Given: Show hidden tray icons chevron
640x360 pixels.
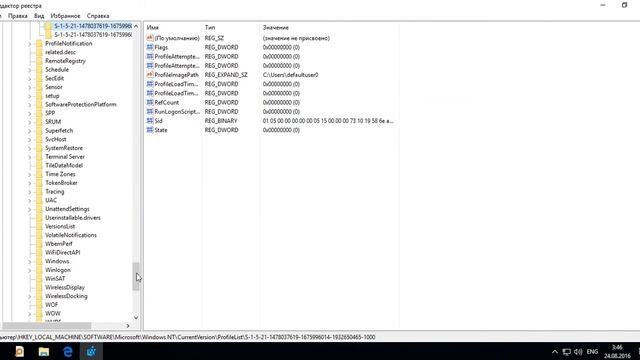Looking at the screenshot, I should click(555, 351).
